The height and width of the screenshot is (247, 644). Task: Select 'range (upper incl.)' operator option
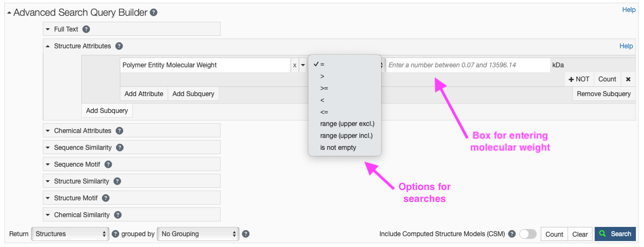point(347,136)
